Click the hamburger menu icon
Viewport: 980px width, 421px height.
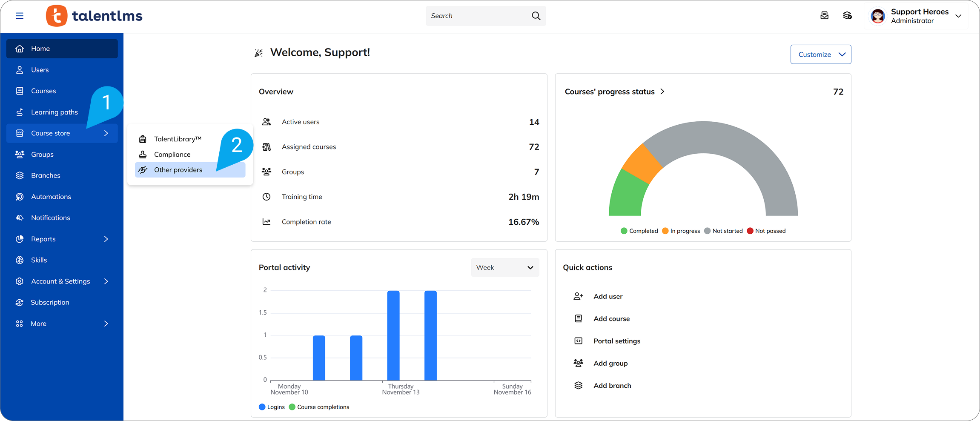pyautogui.click(x=20, y=16)
